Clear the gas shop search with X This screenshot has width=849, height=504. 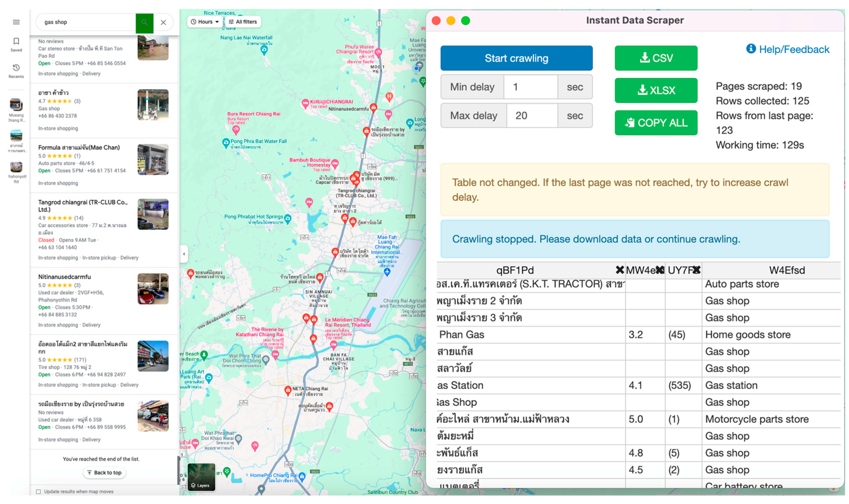pyautogui.click(x=163, y=22)
